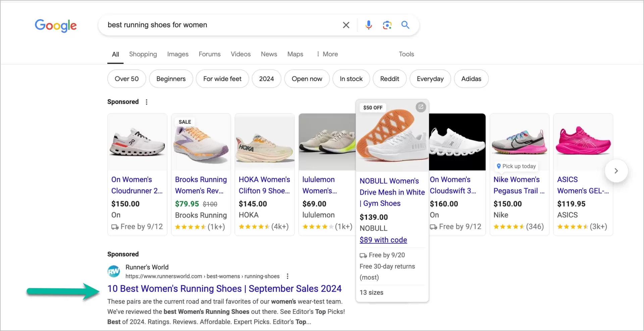Enable the In stock filter
This screenshot has height=331, width=644.
pyautogui.click(x=351, y=79)
